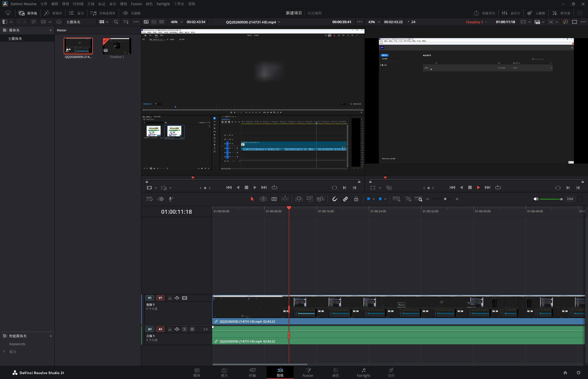Open the Fusion menu
Image resolution: width=588 pixels, height=379 pixels.
(136, 4)
